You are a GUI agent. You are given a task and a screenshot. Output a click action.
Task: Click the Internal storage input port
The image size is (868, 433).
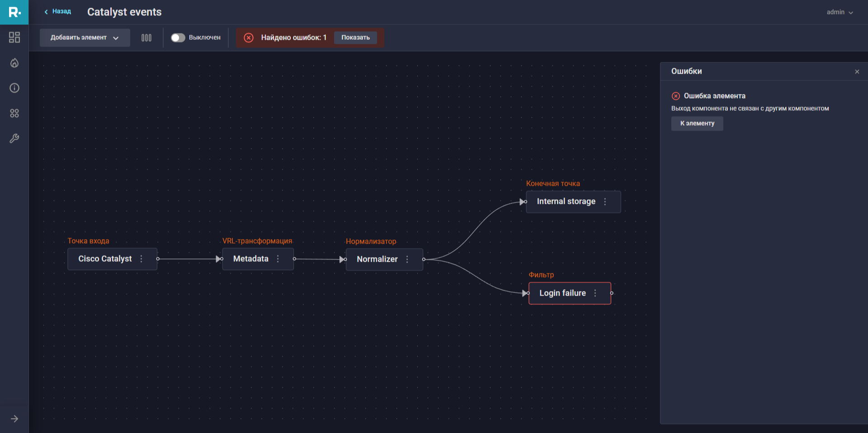525,202
